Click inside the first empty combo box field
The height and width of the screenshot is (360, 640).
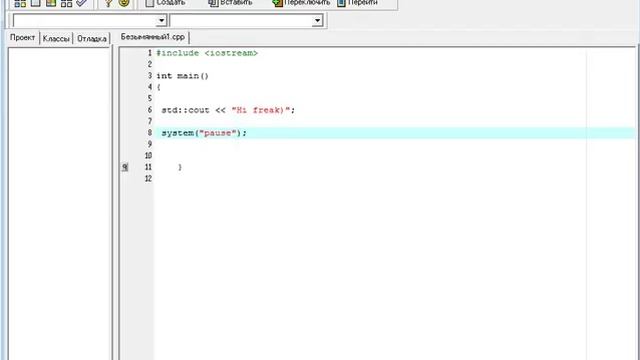click(84, 20)
